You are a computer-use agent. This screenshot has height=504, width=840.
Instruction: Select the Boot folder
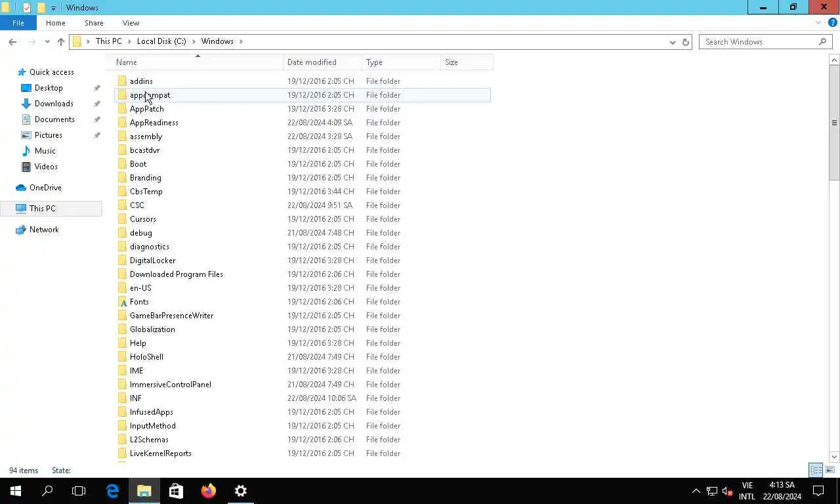pos(138,164)
